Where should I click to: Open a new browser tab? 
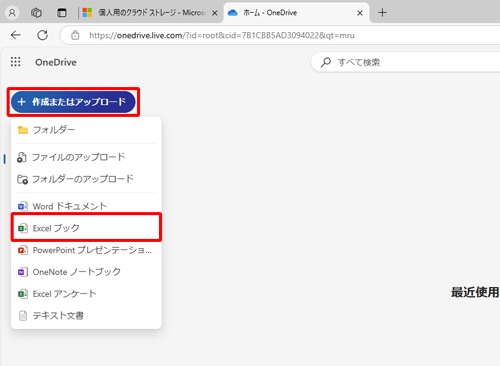coord(382,13)
